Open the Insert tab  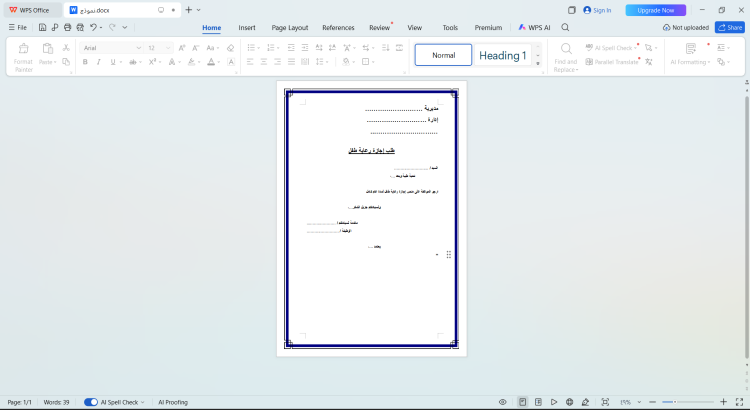coord(247,28)
